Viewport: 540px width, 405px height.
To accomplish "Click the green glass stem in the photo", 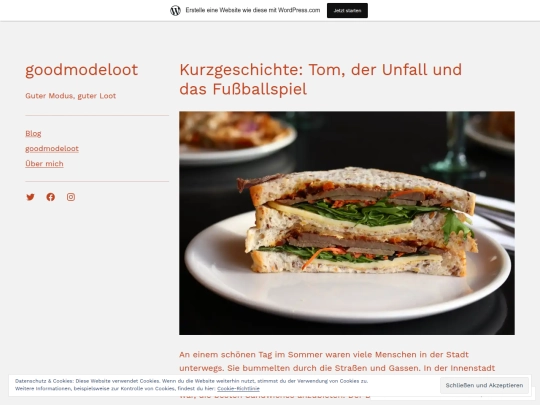I will 455,145.
